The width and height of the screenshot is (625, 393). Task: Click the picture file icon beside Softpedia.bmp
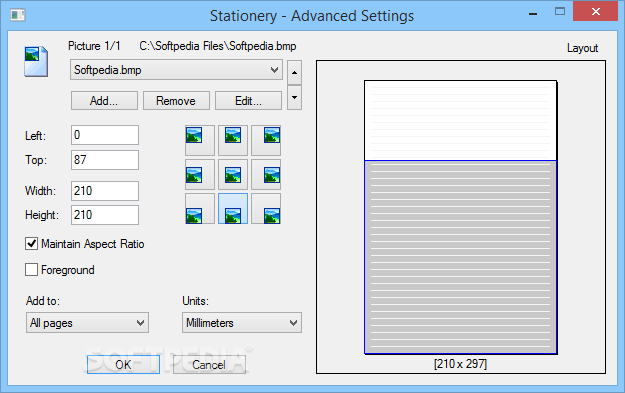(36, 61)
